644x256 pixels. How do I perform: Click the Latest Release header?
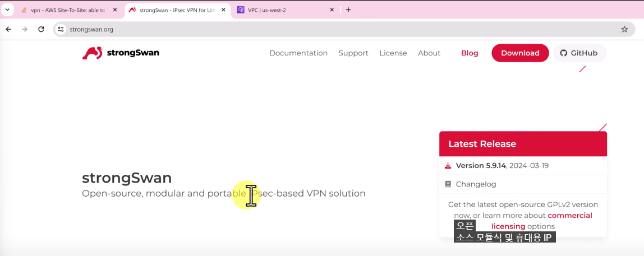tap(523, 143)
